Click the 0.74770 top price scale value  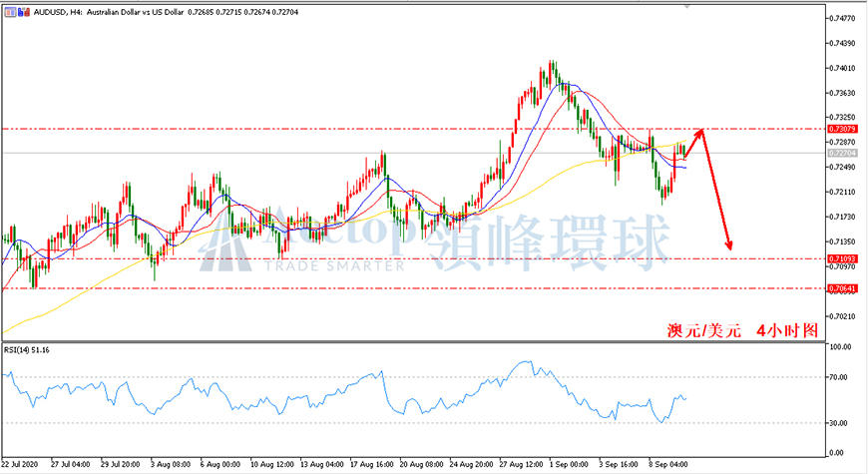point(842,18)
